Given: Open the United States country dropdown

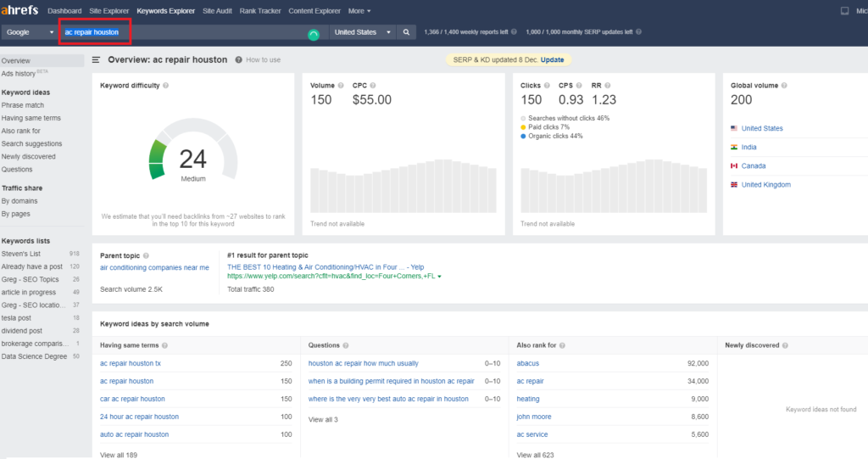Looking at the screenshot, I should click(363, 32).
